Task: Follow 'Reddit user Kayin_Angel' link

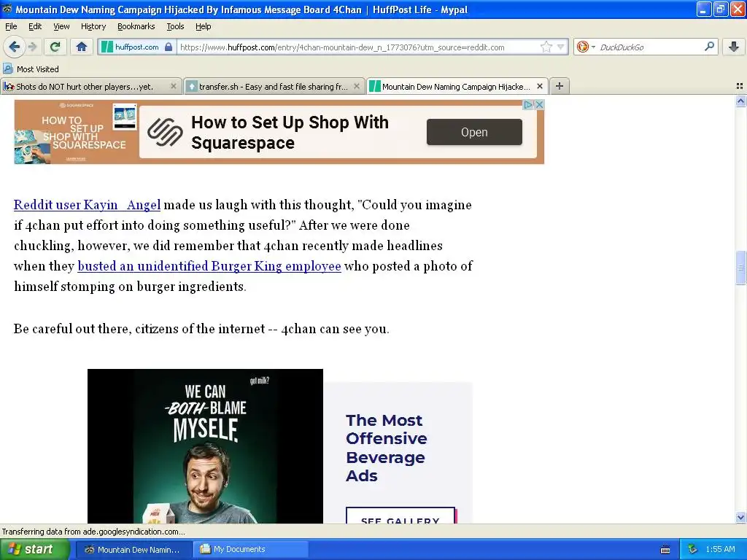Action: click(88, 205)
